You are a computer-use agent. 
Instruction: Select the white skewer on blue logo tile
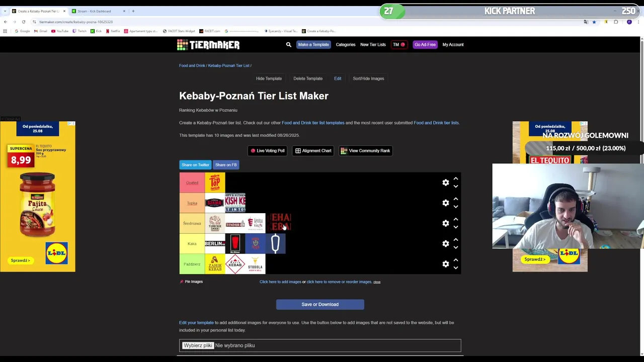275,243
